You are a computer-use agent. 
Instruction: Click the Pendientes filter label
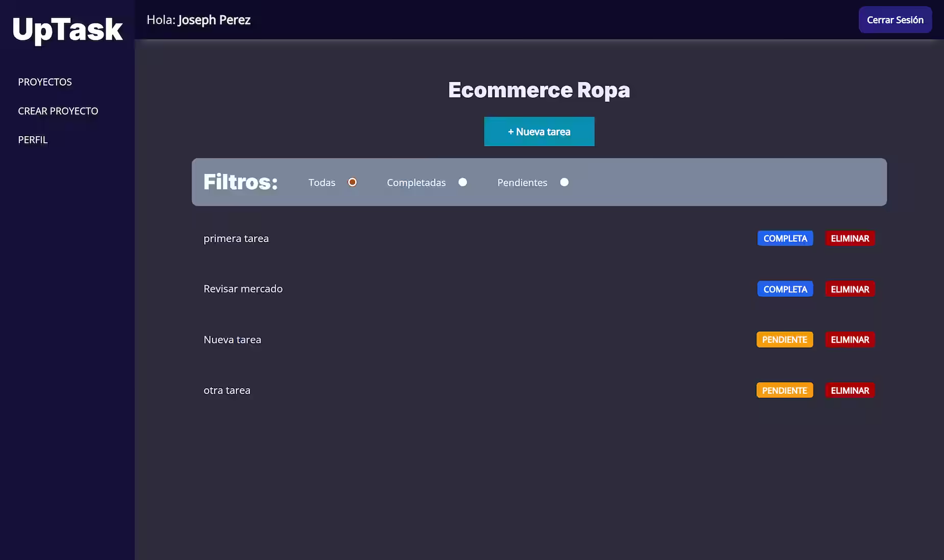pyautogui.click(x=522, y=183)
